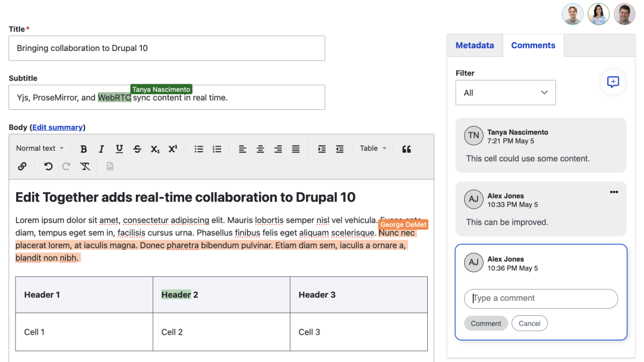Insert a bulleted list
This screenshot has width=644, height=362.
(199, 149)
